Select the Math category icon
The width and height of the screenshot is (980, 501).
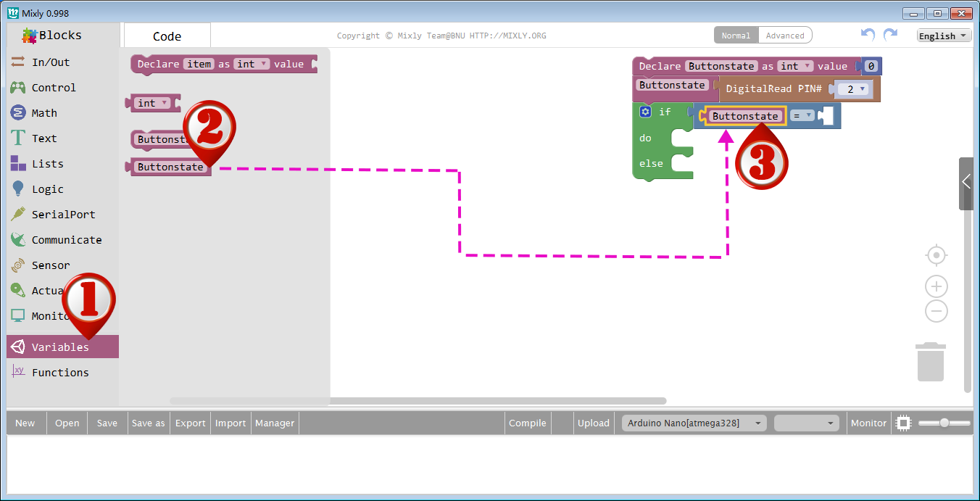(x=18, y=113)
